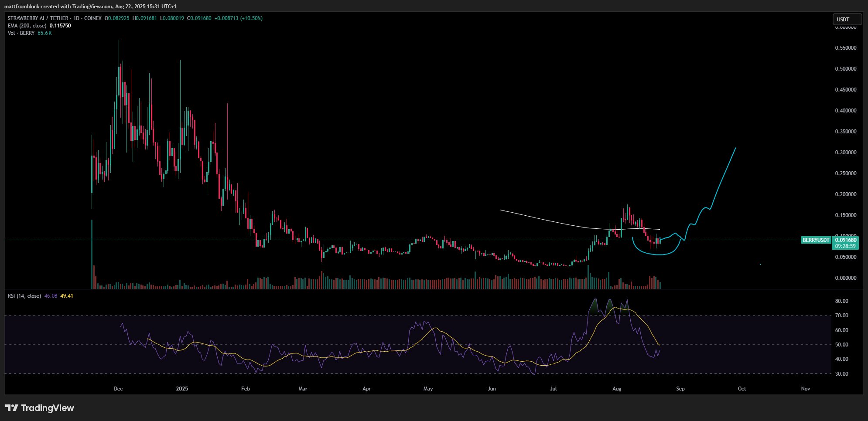
Task: Click the low value L0.080019
Action: [172, 18]
